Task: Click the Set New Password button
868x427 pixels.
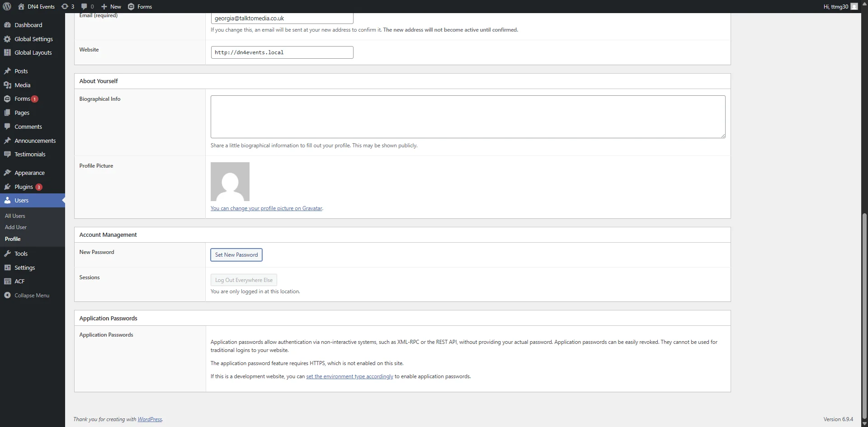Action: pos(236,255)
